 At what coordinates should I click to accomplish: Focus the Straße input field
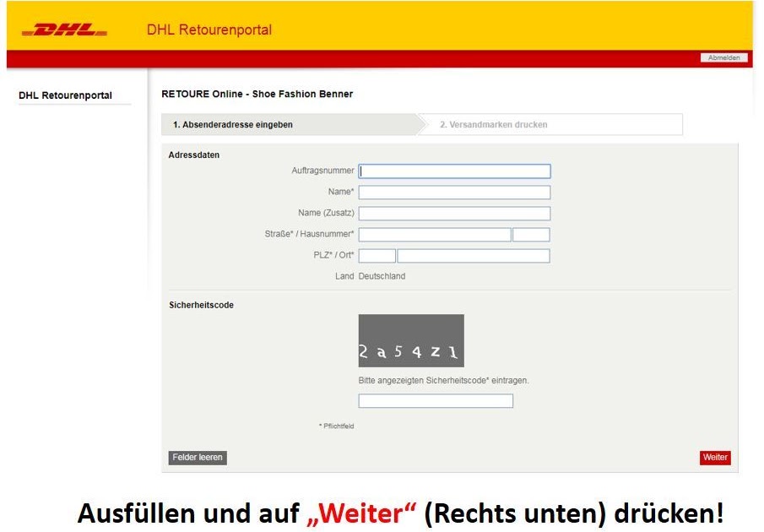tap(435, 235)
